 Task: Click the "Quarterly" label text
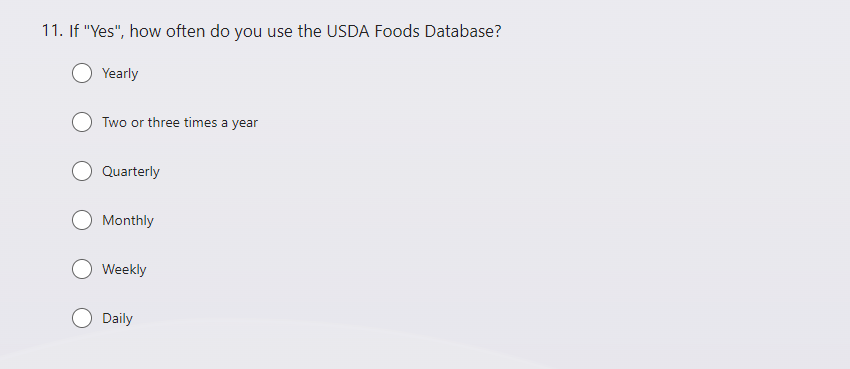coord(131,172)
